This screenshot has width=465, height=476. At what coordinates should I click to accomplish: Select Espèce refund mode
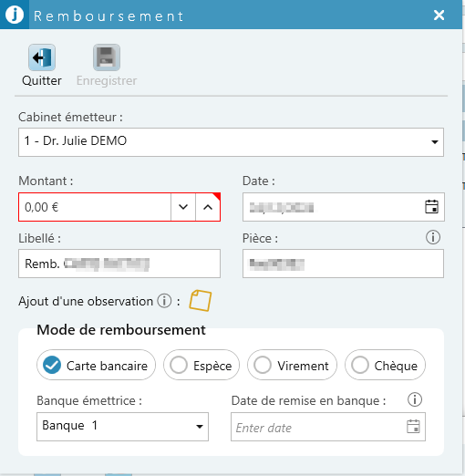[x=201, y=365]
